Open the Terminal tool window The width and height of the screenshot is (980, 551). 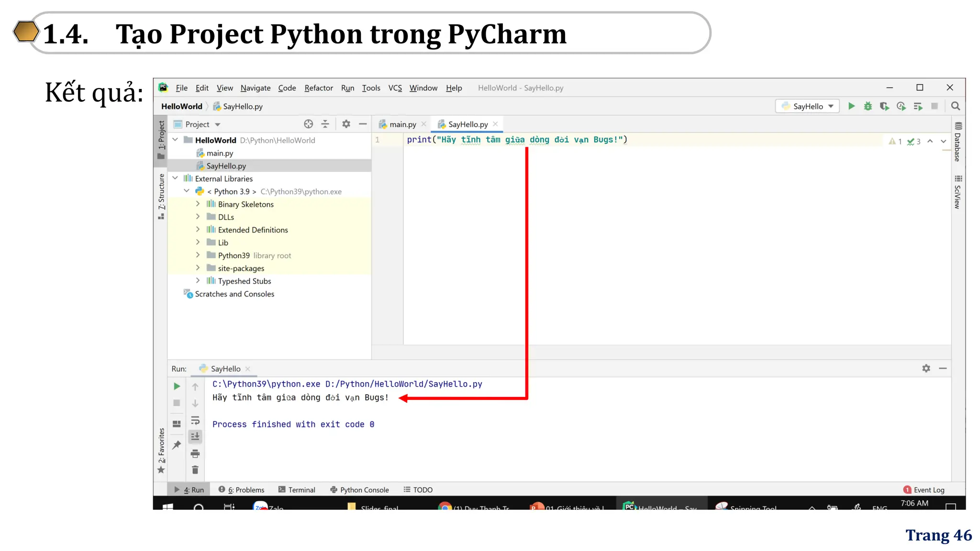[x=297, y=490]
